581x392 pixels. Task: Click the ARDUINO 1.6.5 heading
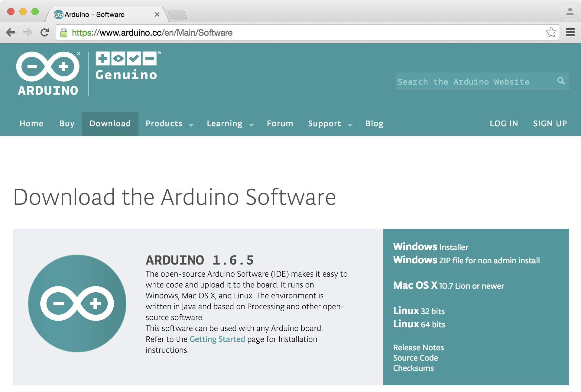(200, 260)
